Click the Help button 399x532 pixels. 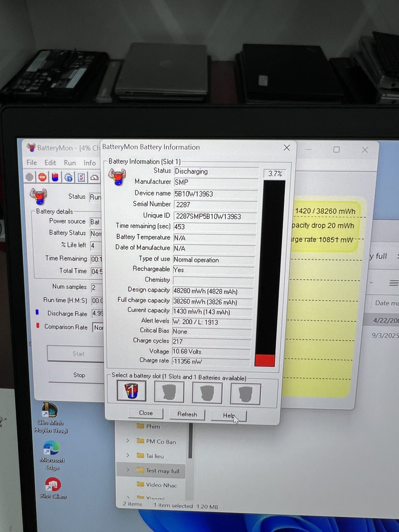click(x=229, y=415)
